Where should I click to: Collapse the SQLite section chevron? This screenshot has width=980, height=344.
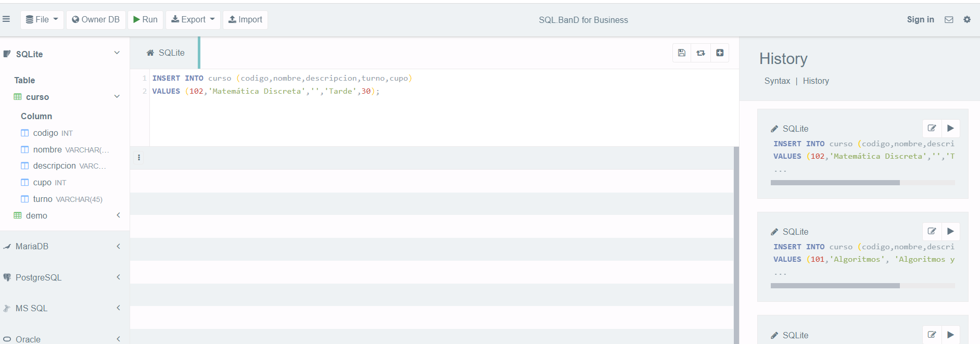[117, 53]
